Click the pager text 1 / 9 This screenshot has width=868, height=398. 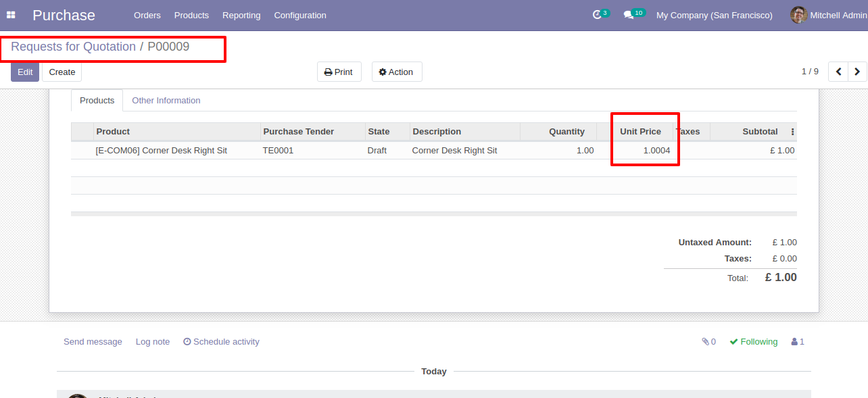(x=810, y=72)
